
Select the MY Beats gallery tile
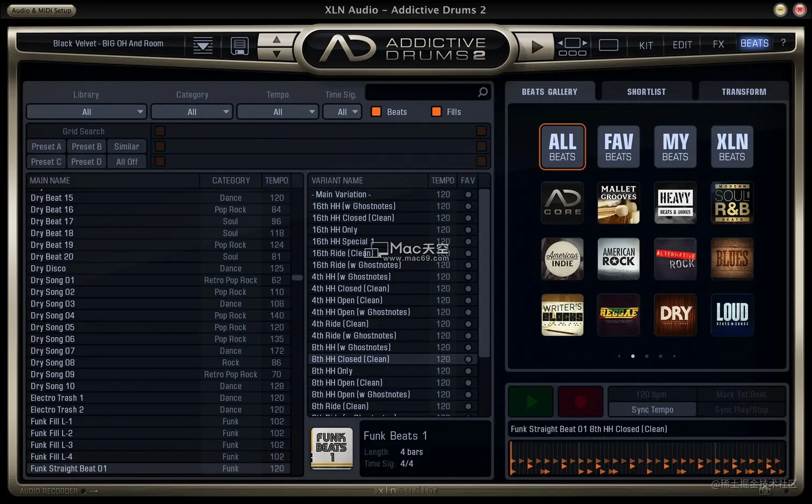(x=675, y=147)
